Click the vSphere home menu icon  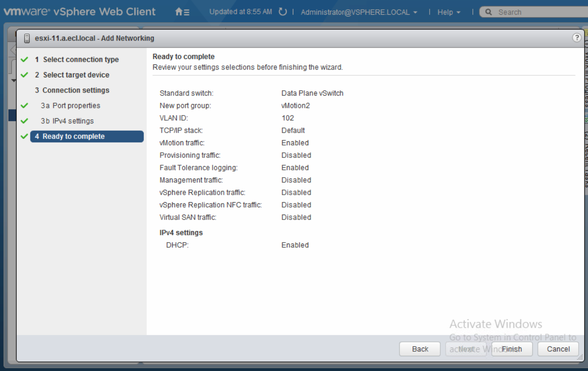pos(182,12)
